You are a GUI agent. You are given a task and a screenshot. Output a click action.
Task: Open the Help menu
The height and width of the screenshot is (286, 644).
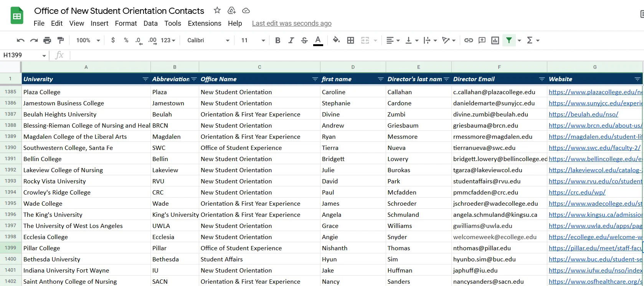coord(235,23)
